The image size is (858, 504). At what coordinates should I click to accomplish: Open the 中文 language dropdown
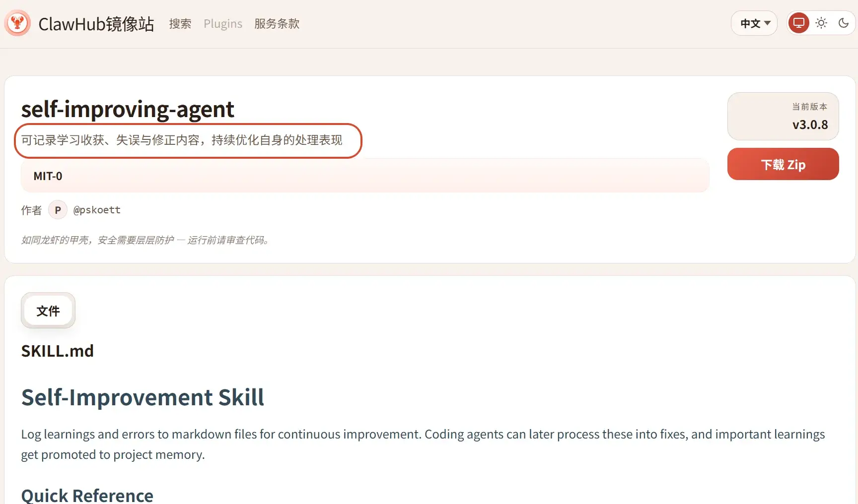tap(754, 23)
